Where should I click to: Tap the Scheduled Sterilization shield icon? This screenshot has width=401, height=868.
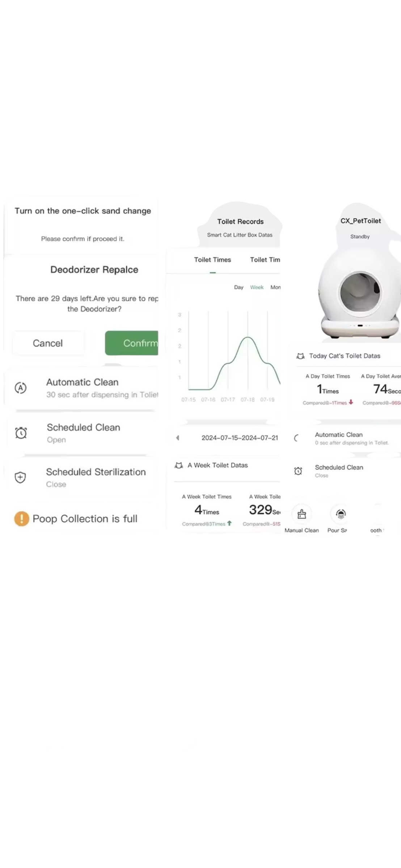20,477
